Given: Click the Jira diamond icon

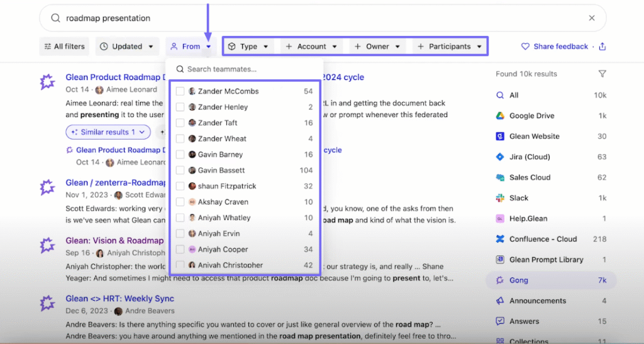Looking at the screenshot, I should pos(500,157).
